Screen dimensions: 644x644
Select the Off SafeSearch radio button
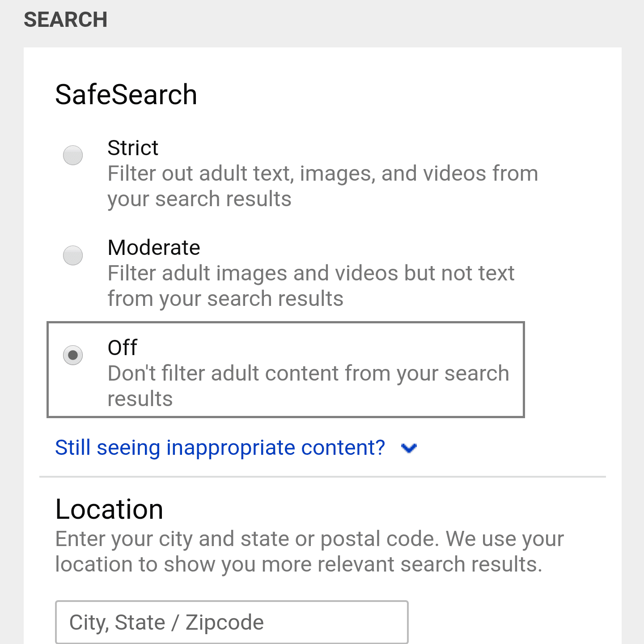point(73,355)
